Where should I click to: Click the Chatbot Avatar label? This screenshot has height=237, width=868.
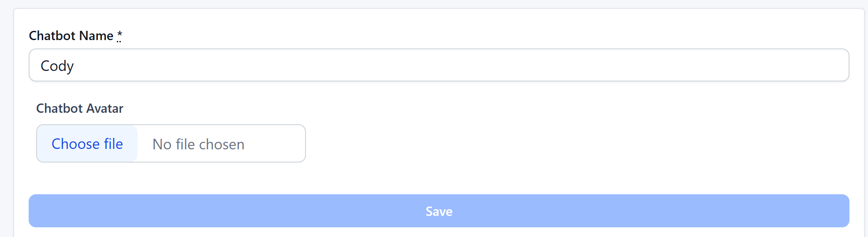[80, 108]
